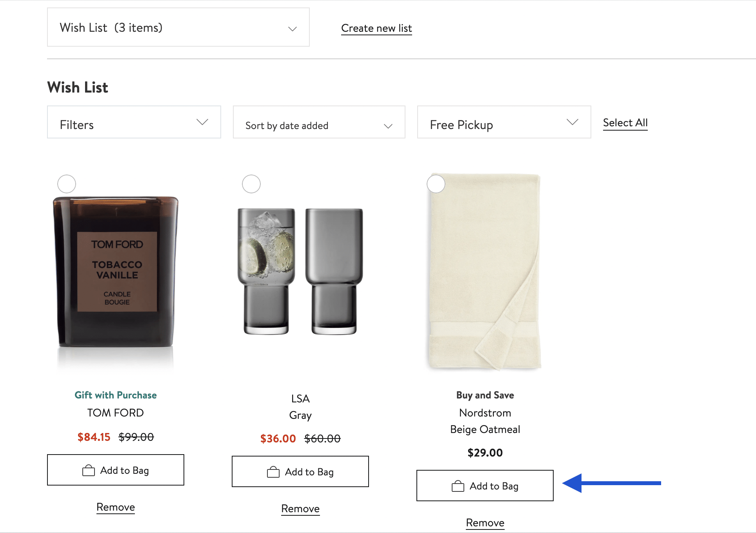Screen dimensions: 756x533
Task: Click the Filters chevron arrow
Action: 202,122
